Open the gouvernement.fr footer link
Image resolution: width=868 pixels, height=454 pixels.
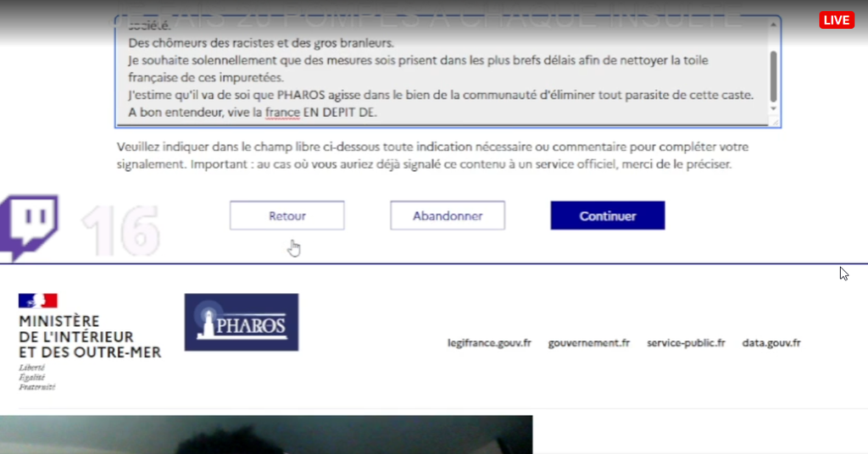pyautogui.click(x=589, y=343)
